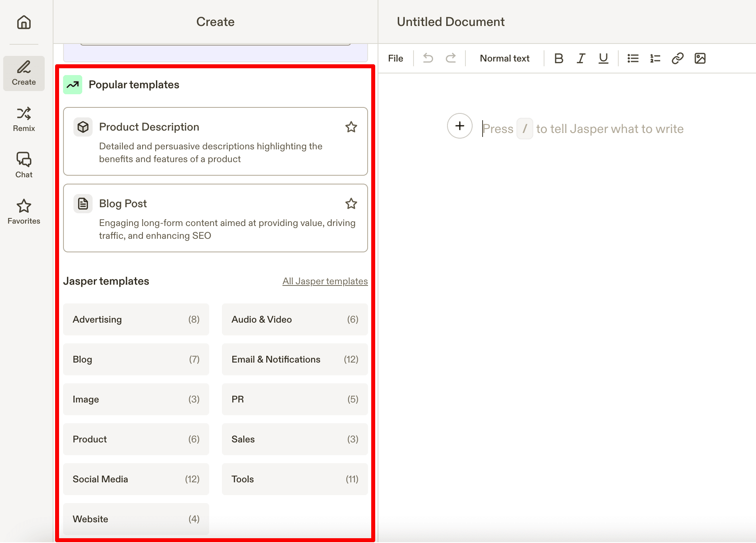Click the redo arrow in editor toolbar

click(451, 58)
